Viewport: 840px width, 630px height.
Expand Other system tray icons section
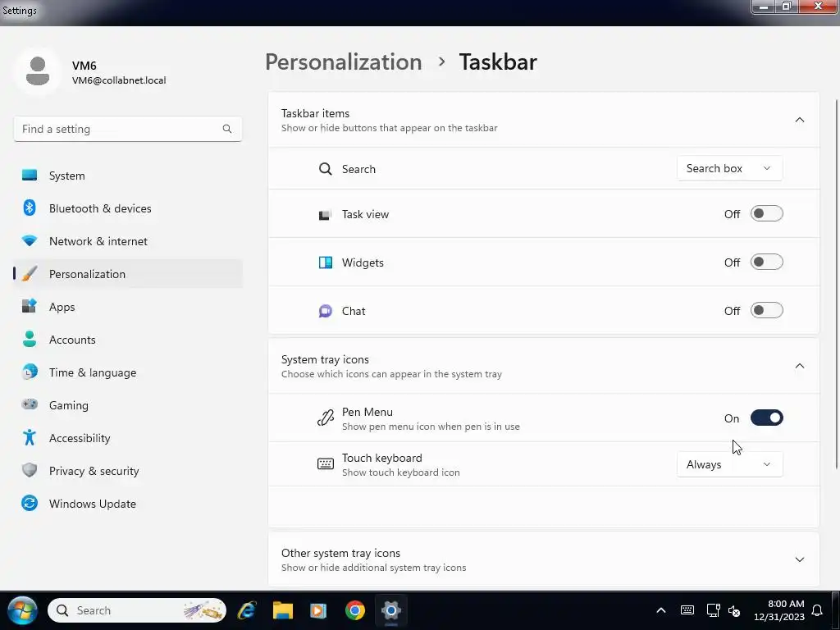799,559
